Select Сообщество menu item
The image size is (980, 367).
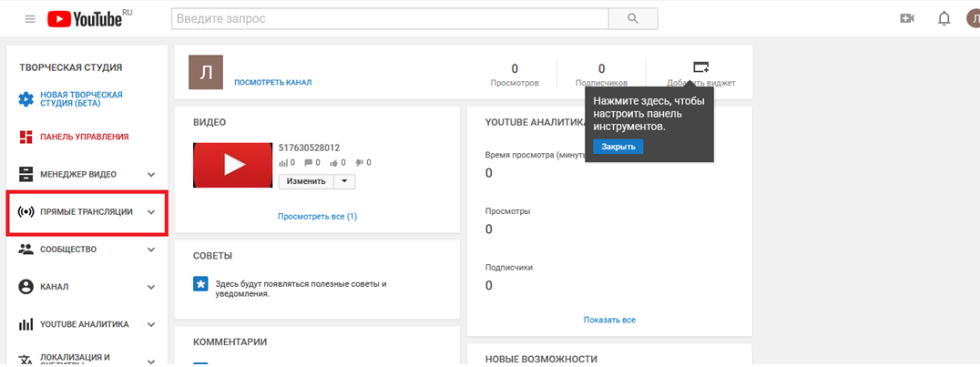click(x=68, y=250)
